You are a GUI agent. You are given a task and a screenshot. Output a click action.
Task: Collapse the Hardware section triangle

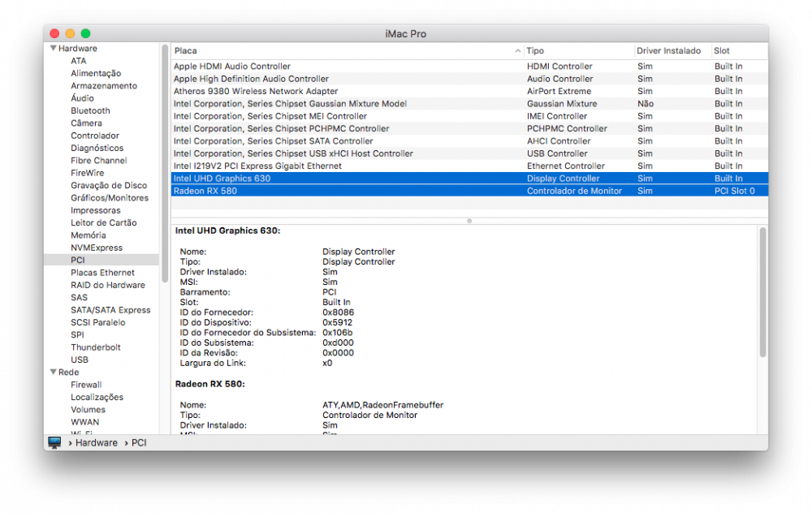point(53,48)
